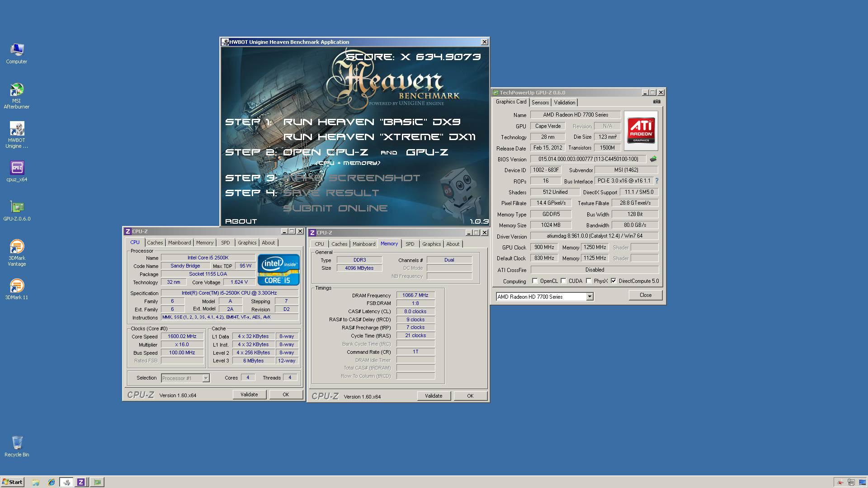Select Graphics Card tab in GPU-Z

pos(511,102)
